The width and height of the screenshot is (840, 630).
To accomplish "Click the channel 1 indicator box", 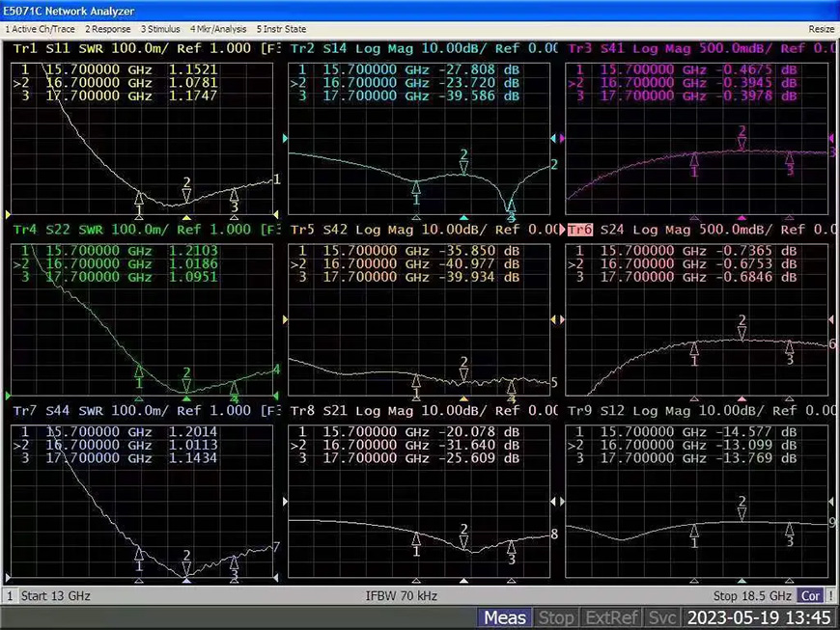I will pos(10,595).
